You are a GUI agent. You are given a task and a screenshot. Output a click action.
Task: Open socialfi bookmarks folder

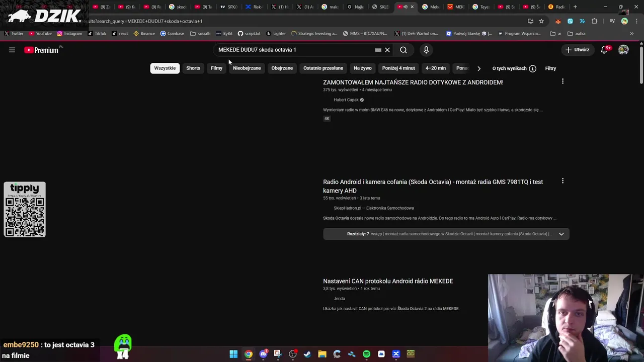click(200, 34)
